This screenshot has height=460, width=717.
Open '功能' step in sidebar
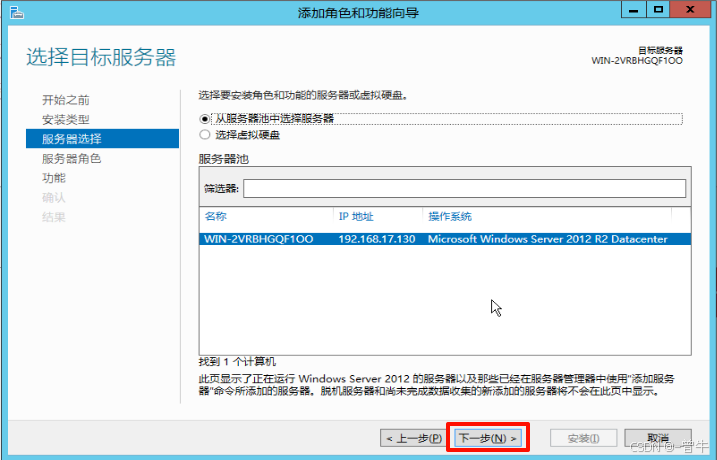pos(54,178)
